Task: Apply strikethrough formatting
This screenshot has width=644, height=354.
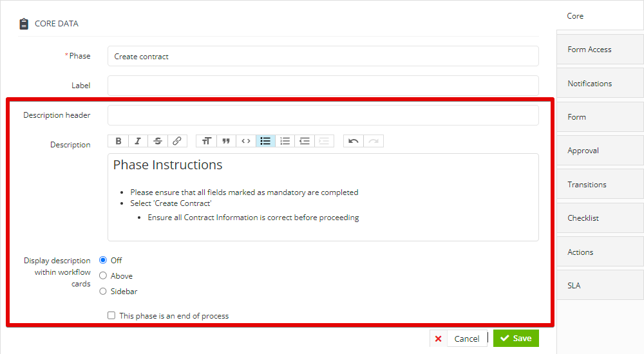Action: 158,141
